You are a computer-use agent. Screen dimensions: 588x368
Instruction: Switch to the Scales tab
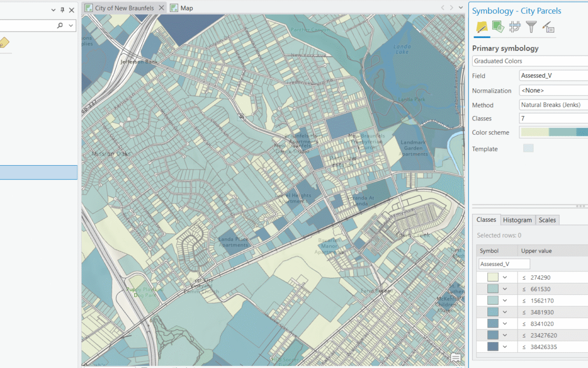click(547, 220)
